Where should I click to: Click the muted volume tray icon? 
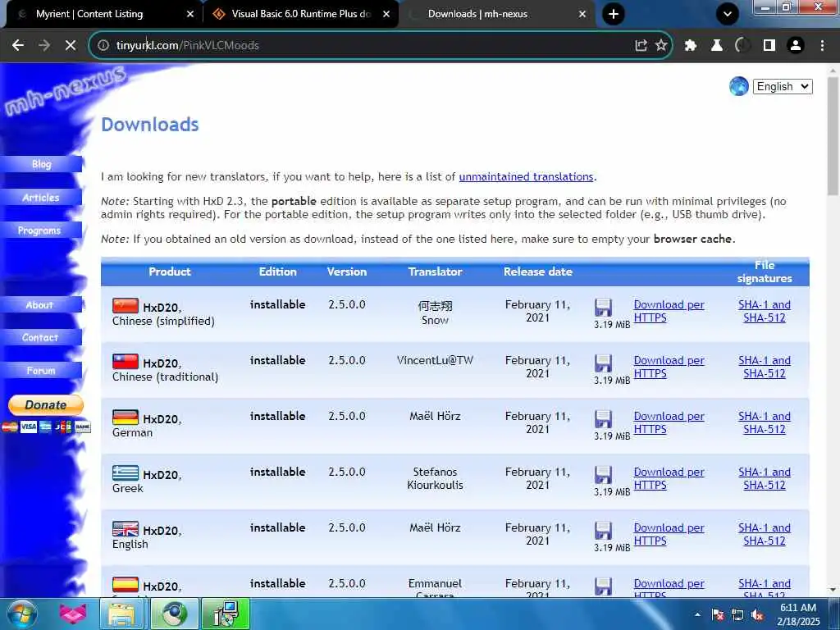[757, 614]
